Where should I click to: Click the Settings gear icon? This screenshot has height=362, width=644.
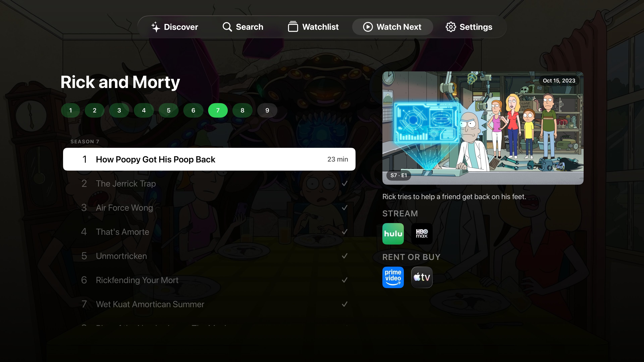pyautogui.click(x=451, y=27)
